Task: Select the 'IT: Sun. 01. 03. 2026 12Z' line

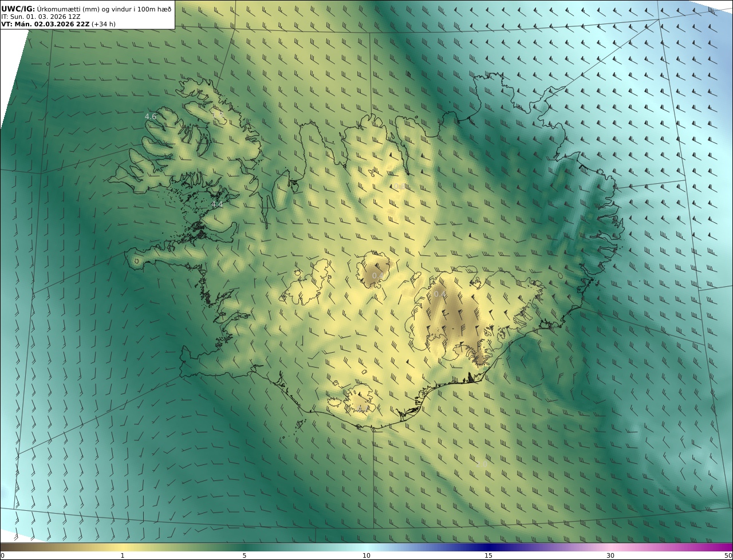Action: pos(40,17)
